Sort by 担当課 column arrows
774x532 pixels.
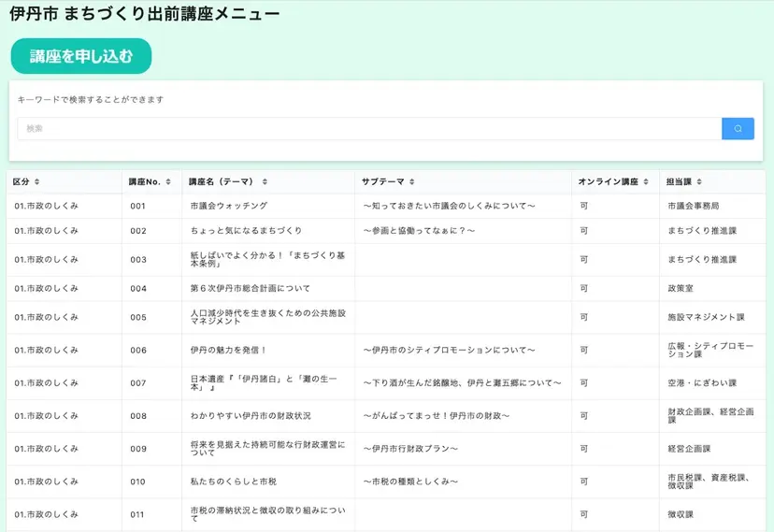[x=699, y=181]
